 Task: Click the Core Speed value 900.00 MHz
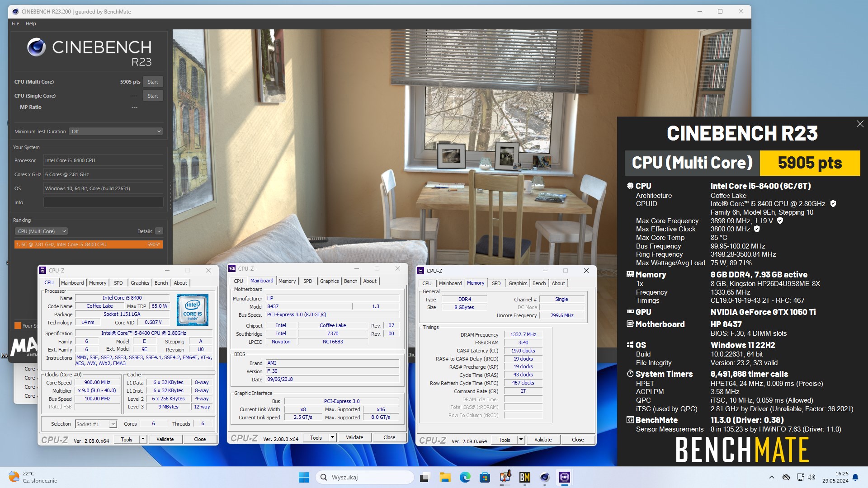[x=97, y=382]
